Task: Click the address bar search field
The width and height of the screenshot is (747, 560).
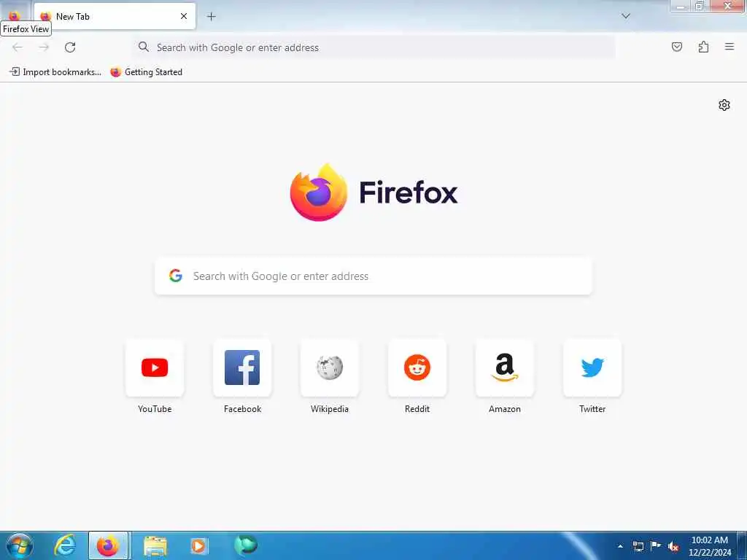Action: [373, 47]
